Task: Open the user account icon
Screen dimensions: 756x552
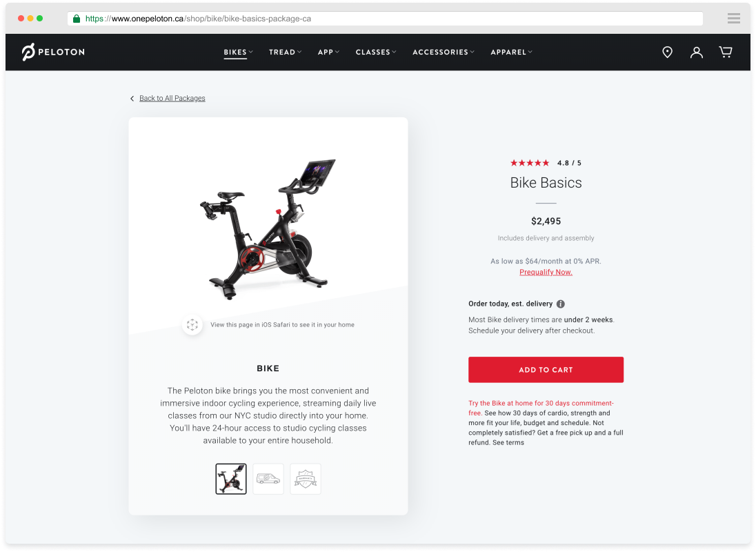Action: click(x=696, y=52)
